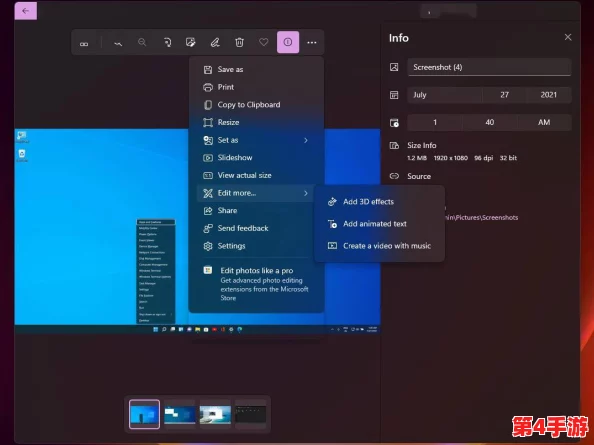The width and height of the screenshot is (594, 445).
Task: Select the first filmstrip thumbnail
Action: tap(144, 414)
